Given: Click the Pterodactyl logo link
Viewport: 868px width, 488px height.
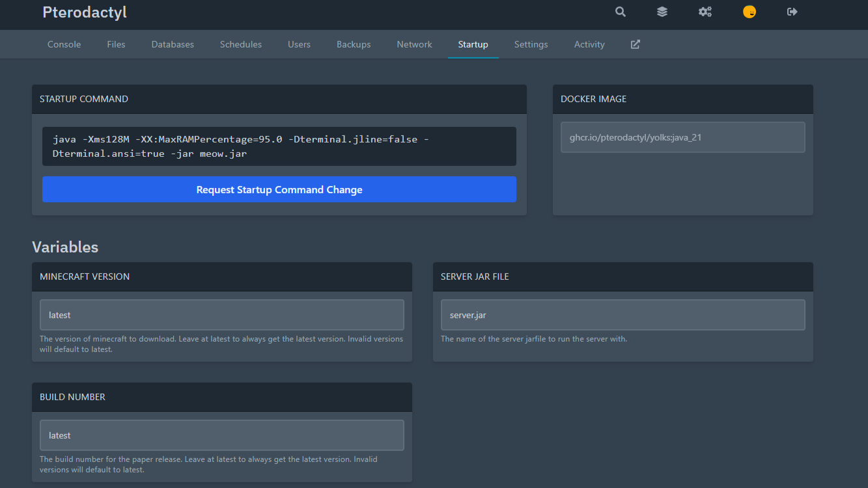Looking at the screenshot, I should pos(85,12).
